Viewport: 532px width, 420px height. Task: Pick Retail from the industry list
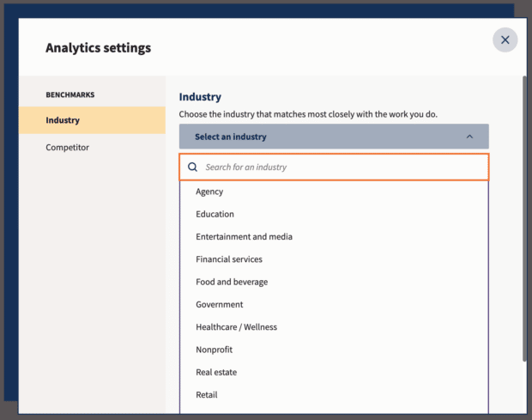[x=207, y=395]
